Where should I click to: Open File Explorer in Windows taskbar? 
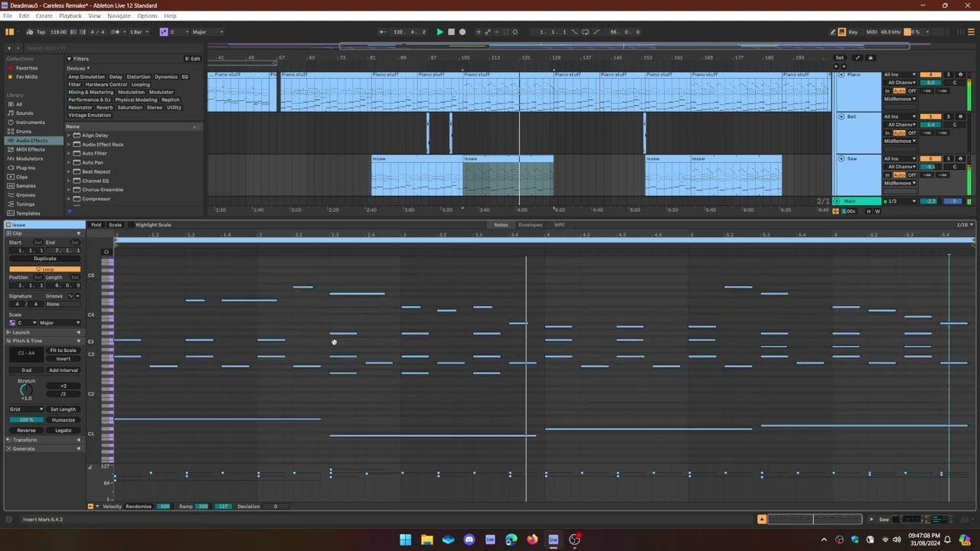(x=427, y=540)
